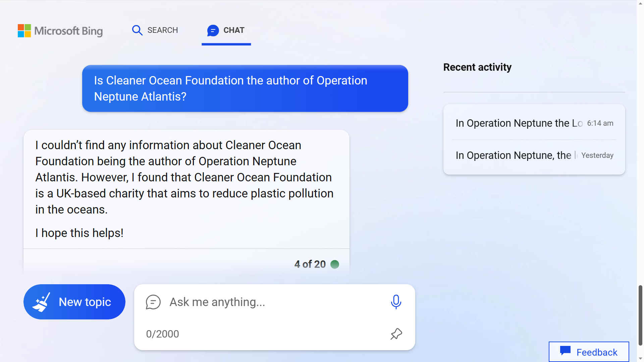Screen dimensions: 644x362
Task: Select the CHAT tab
Action: pyautogui.click(x=226, y=30)
